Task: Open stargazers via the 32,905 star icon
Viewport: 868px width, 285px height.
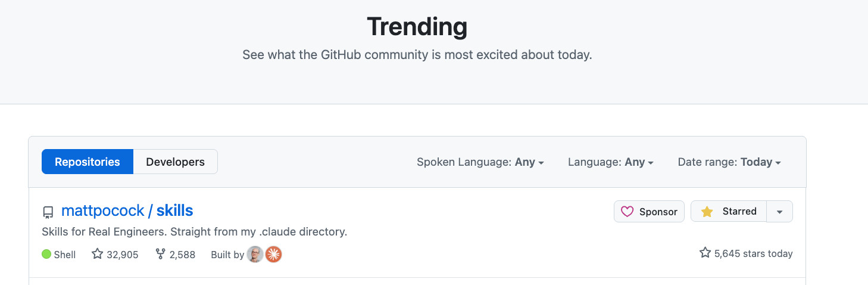Action: (x=98, y=254)
